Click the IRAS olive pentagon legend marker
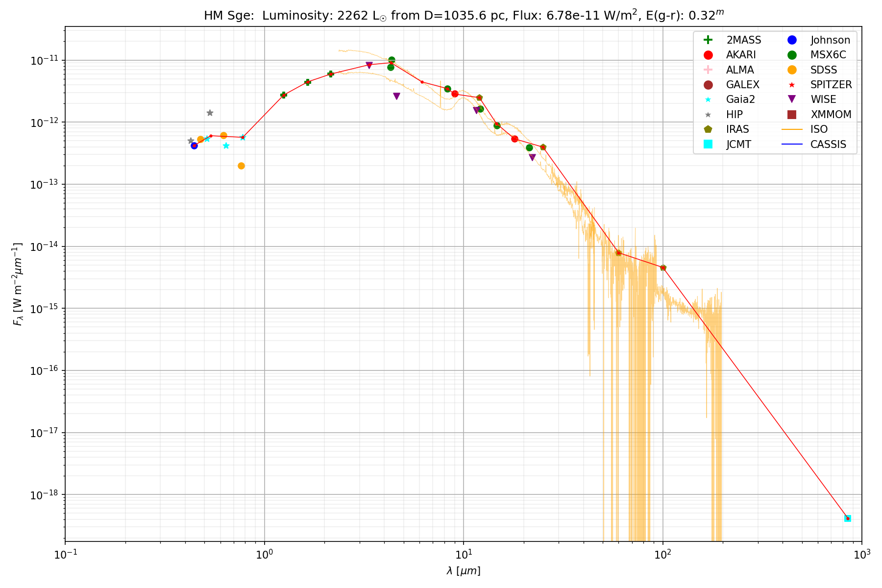 708,129
